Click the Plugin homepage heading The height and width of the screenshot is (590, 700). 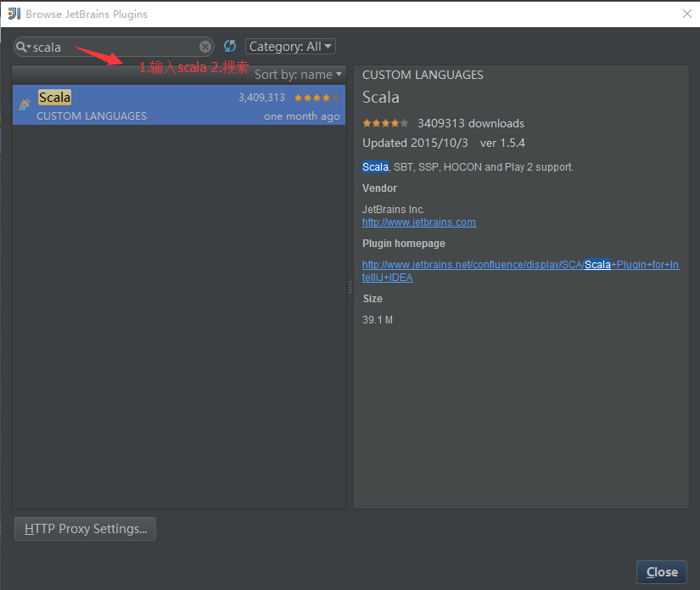pyautogui.click(x=404, y=244)
